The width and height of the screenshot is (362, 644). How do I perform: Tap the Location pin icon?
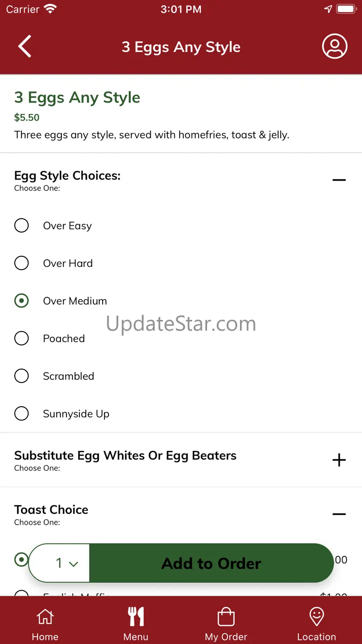pos(317,617)
